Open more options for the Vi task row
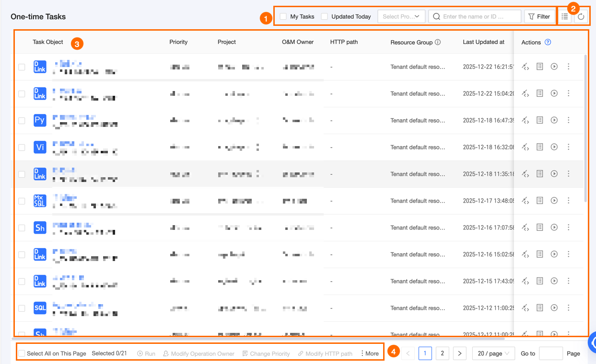 (x=569, y=147)
